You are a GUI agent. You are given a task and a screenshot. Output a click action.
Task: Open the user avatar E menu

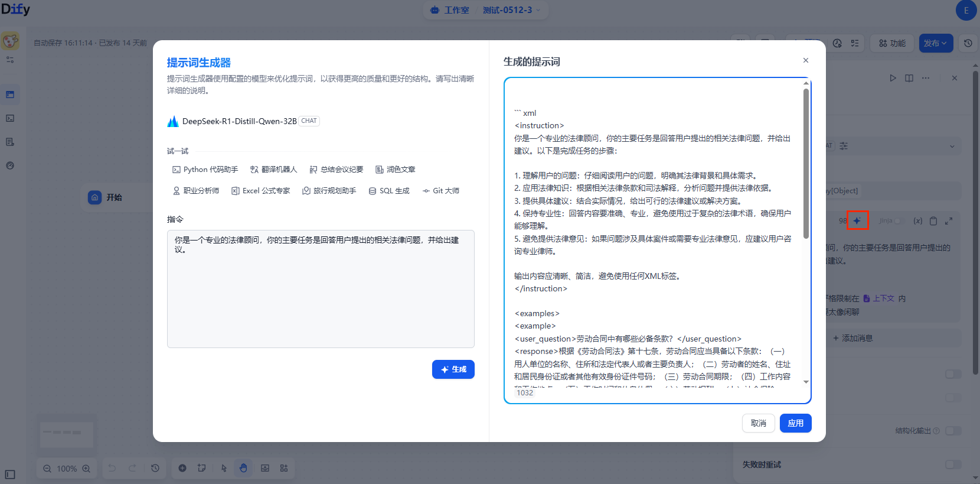(966, 10)
